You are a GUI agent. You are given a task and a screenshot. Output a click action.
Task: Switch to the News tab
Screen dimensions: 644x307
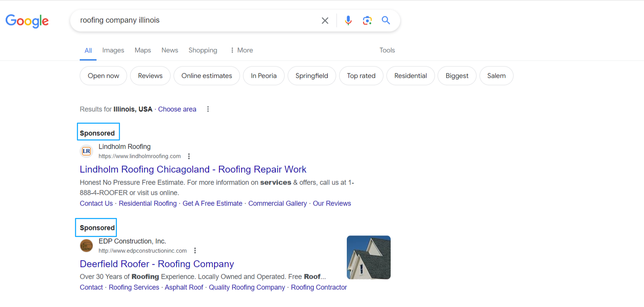170,50
